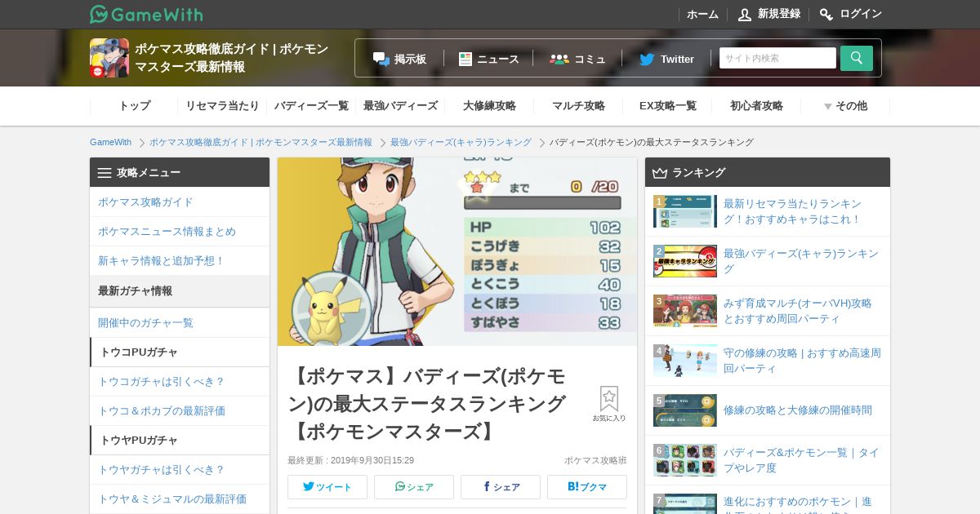Viewport: 980px width, 514px height.
Task: Click the ツイート share button
Action: 327,487
